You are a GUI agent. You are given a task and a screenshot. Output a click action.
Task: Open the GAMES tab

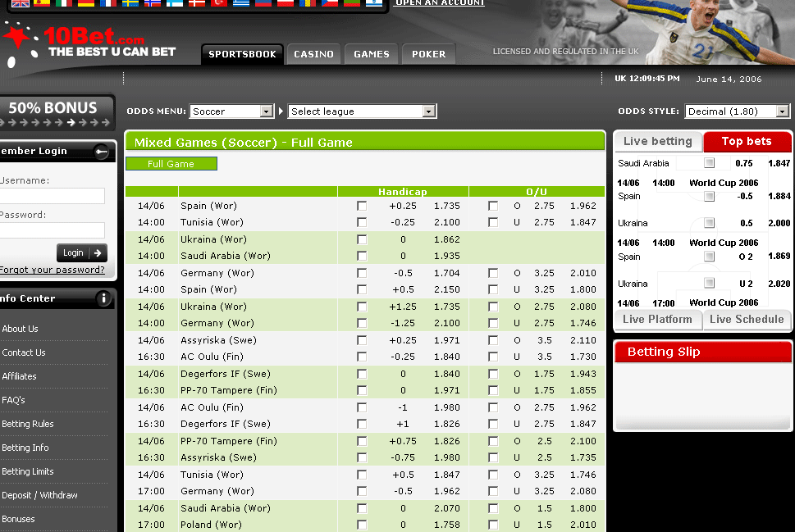372,54
